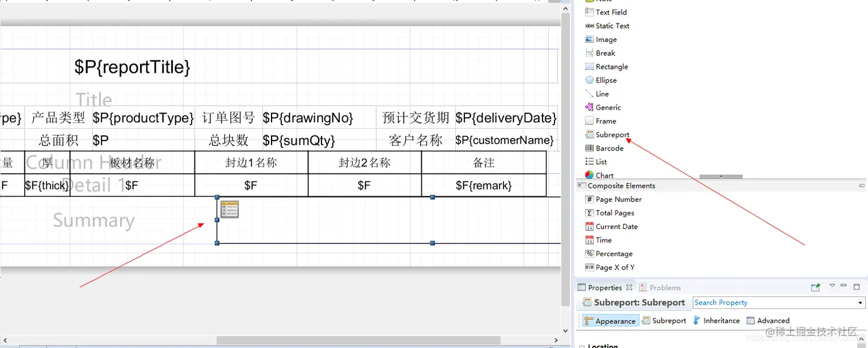Select the 封边2名称 column header
This screenshot has height=348, width=868.
pyautogui.click(x=365, y=163)
